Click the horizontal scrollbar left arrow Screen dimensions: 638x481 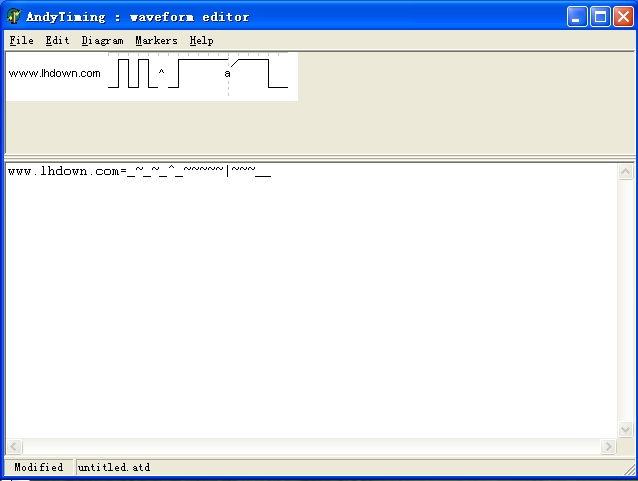pos(14,446)
